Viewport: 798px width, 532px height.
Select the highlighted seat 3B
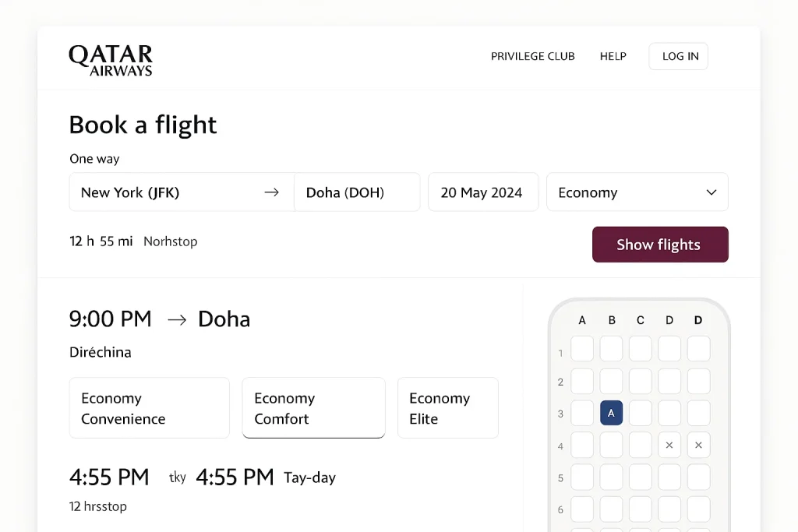coord(611,413)
